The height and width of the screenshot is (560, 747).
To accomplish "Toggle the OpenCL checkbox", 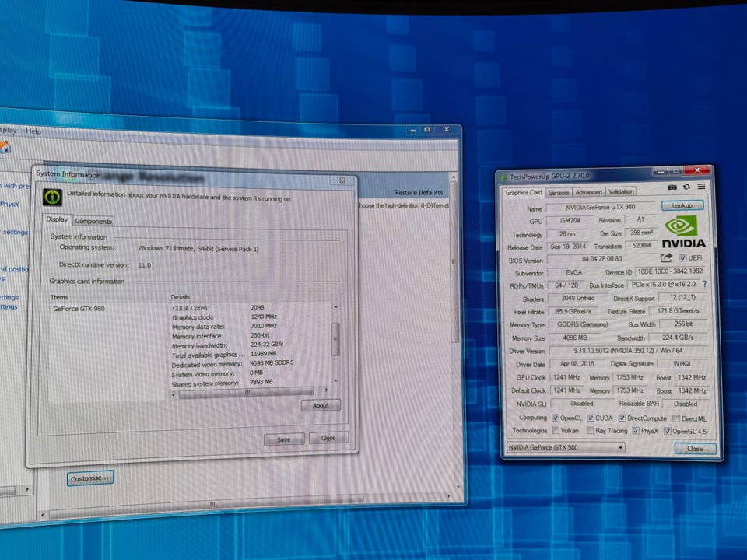I will pyautogui.click(x=556, y=418).
